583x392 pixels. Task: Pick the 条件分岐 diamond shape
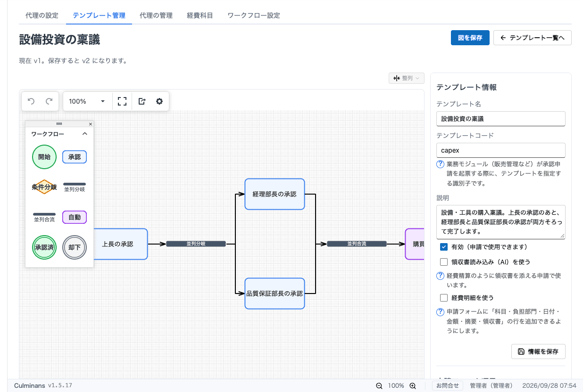[44, 187]
